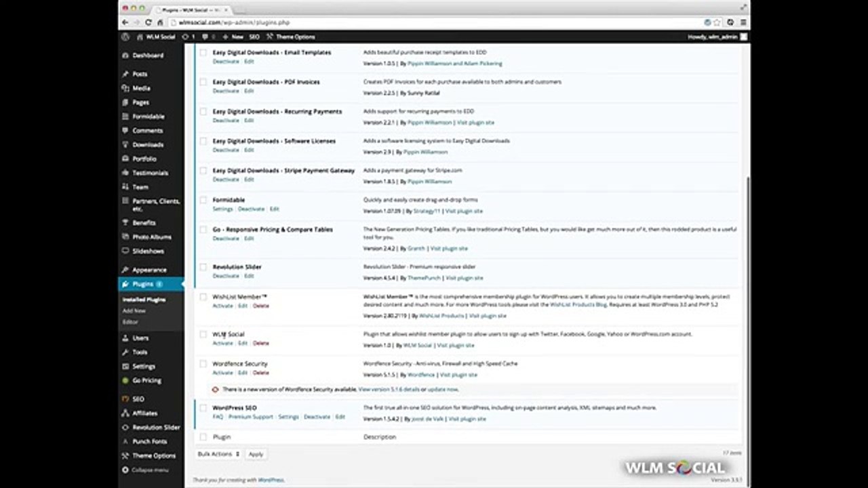Open Theme Options in the top admin bar

point(291,37)
